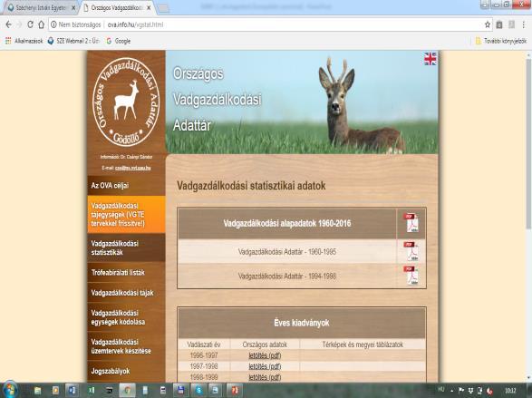
Task: Click the 1997-1998 year cell
Action: coord(204,366)
